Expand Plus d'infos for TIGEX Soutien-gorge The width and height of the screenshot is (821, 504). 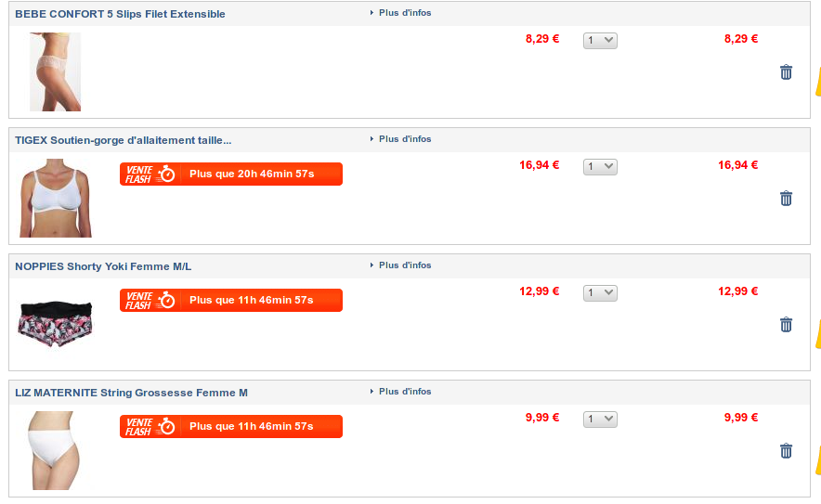click(404, 139)
